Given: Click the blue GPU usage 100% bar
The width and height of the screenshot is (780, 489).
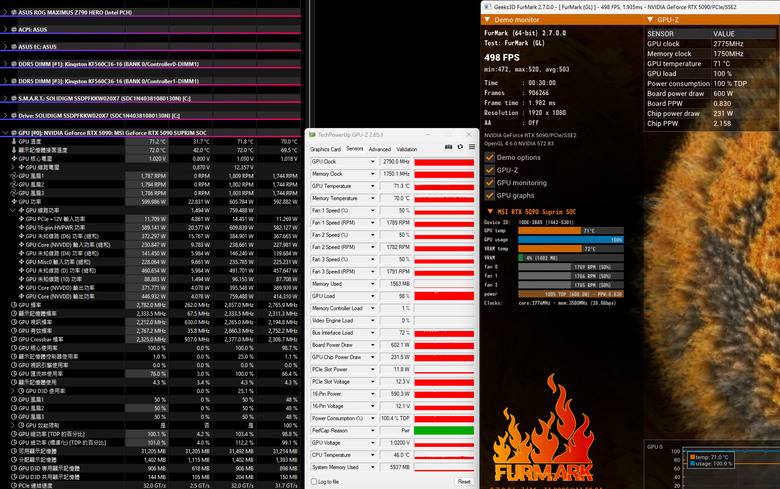Looking at the screenshot, I should tap(571, 240).
